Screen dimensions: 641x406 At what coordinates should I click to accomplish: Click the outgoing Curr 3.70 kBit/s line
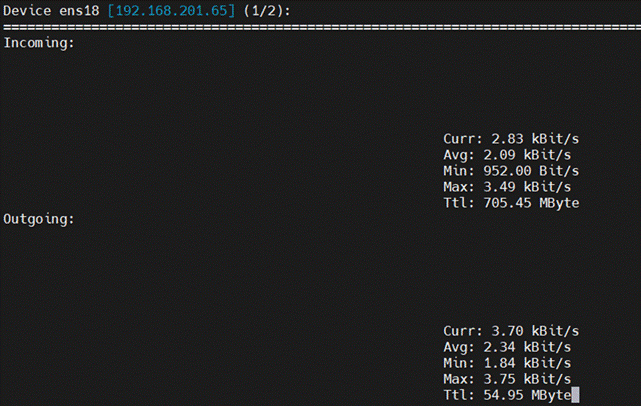point(511,331)
